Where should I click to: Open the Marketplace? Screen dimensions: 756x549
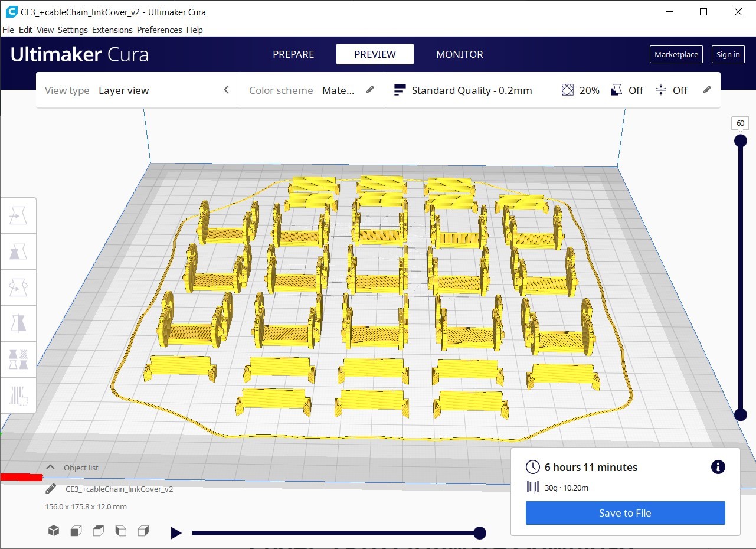[x=676, y=54]
